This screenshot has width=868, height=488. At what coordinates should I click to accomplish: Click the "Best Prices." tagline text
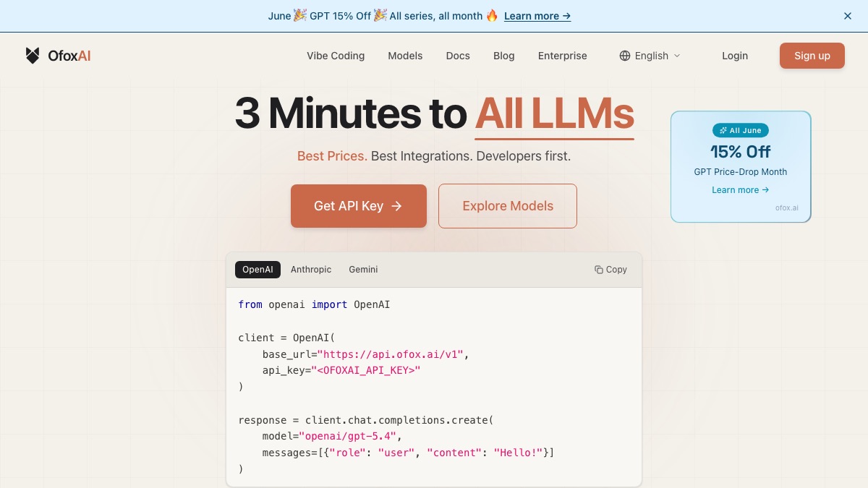tap(332, 156)
